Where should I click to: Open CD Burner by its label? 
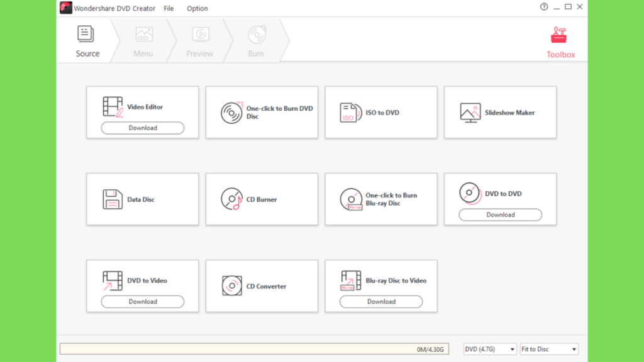point(262,199)
